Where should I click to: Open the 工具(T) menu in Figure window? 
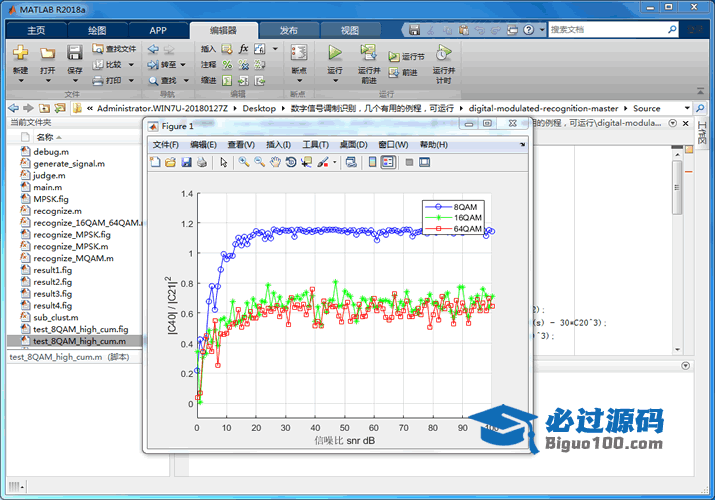coord(316,145)
